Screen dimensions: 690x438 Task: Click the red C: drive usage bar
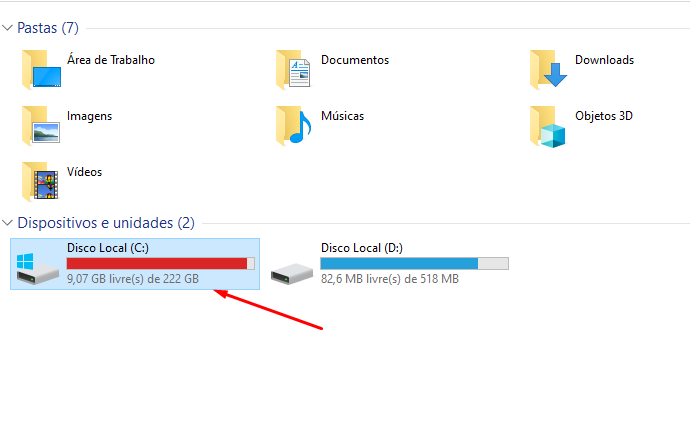[x=161, y=263]
